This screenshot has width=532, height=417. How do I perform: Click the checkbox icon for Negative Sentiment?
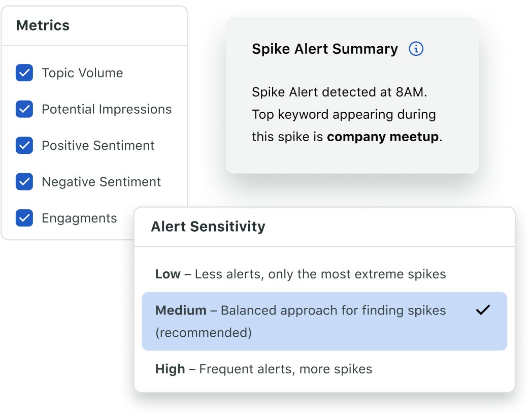click(x=24, y=182)
